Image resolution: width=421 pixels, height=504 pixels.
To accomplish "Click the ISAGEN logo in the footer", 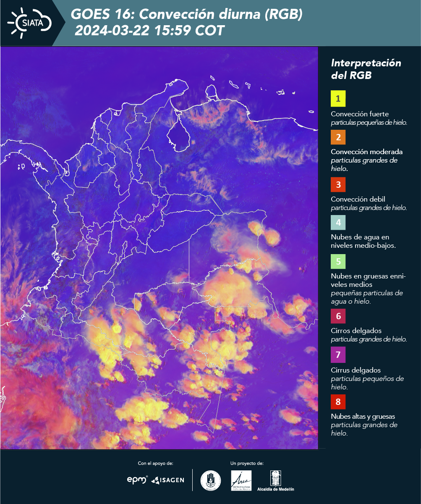I will coord(167,480).
